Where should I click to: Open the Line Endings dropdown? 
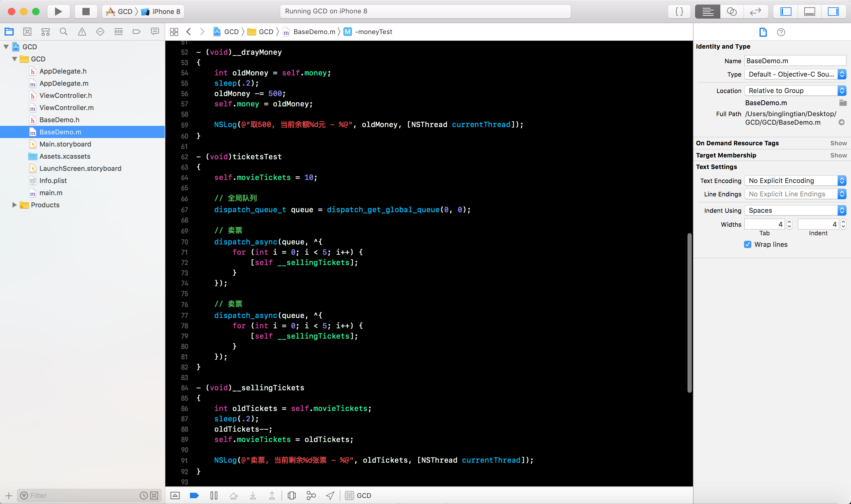pos(795,194)
